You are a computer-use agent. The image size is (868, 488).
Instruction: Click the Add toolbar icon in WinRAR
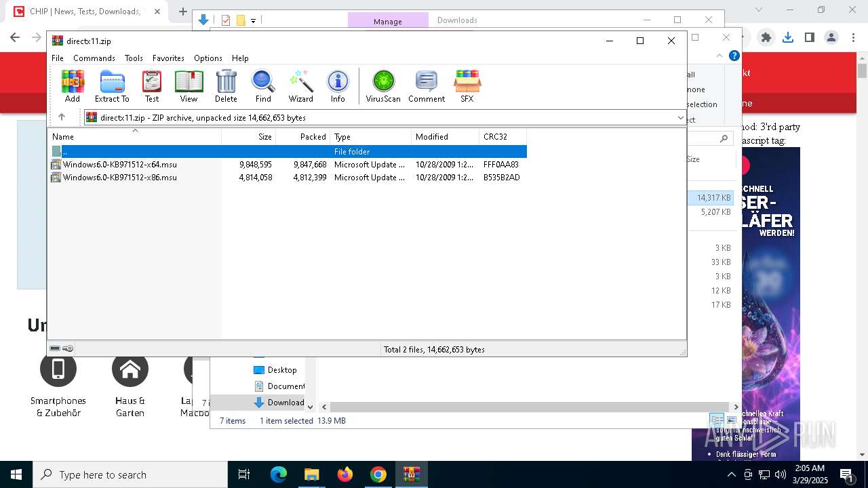click(73, 86)
